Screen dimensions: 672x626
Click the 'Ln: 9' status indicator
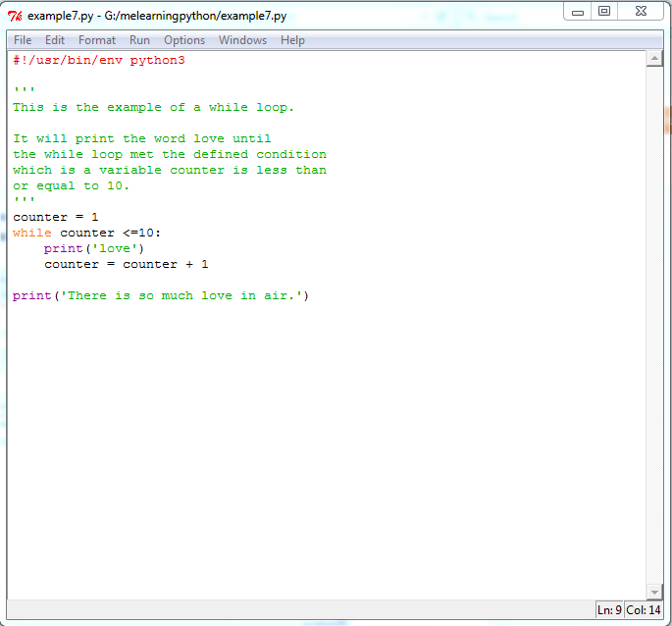(609, 609)
